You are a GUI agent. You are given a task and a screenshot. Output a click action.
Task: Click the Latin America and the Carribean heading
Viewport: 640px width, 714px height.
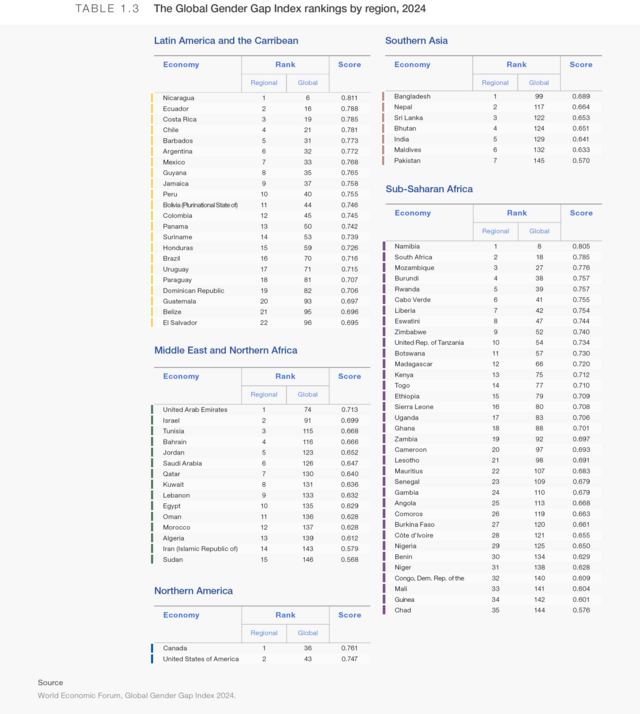pyautogui.click(x=226, y=41)
